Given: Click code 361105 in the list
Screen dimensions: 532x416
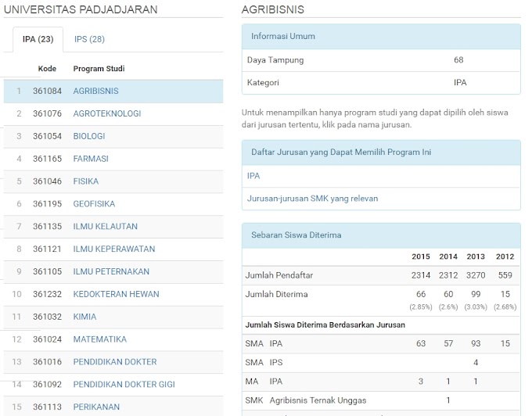Looking at the screenshot, I should click(x=47, y=271).
